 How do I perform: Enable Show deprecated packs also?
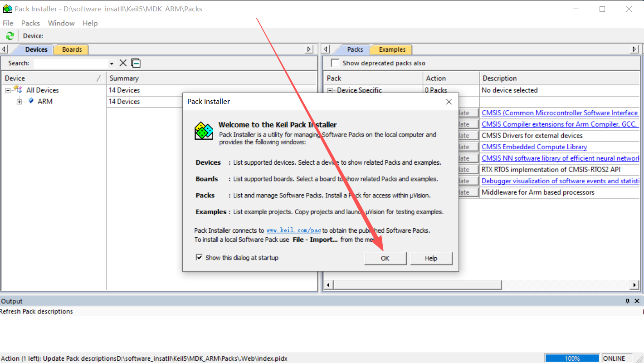[x=335, y=63]
